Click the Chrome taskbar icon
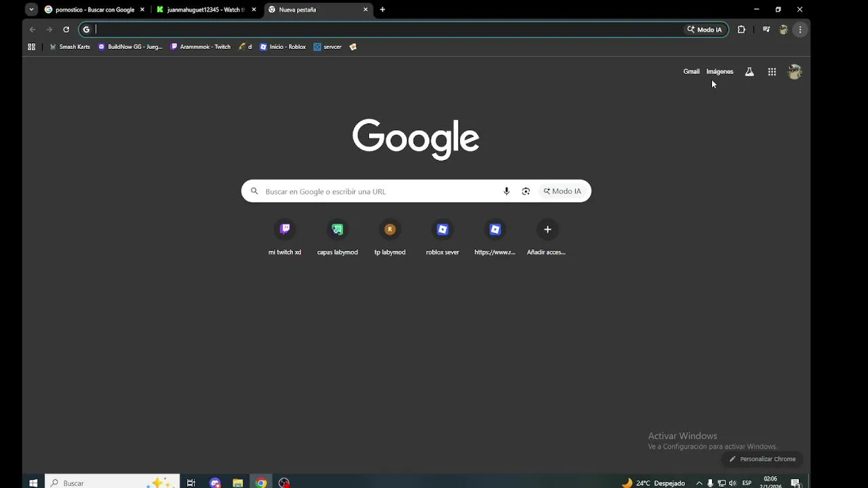 pos(261,483)
